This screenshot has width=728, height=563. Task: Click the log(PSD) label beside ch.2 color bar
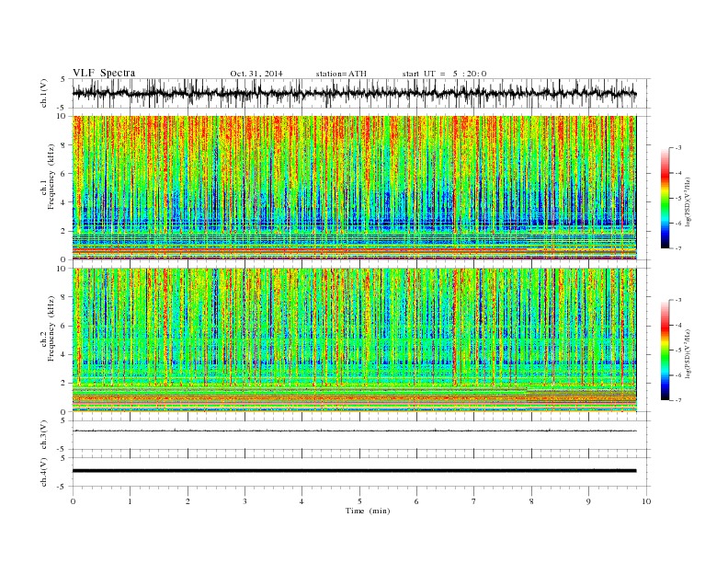(x=689, y=354)
